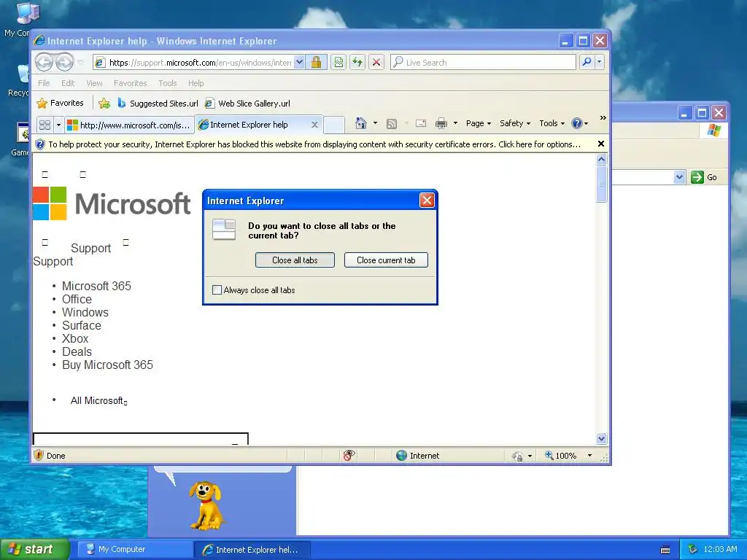This screenshot has height=560, width=747.
Task: Open Quick Tabs grid icon
Action: coord(44,125)
